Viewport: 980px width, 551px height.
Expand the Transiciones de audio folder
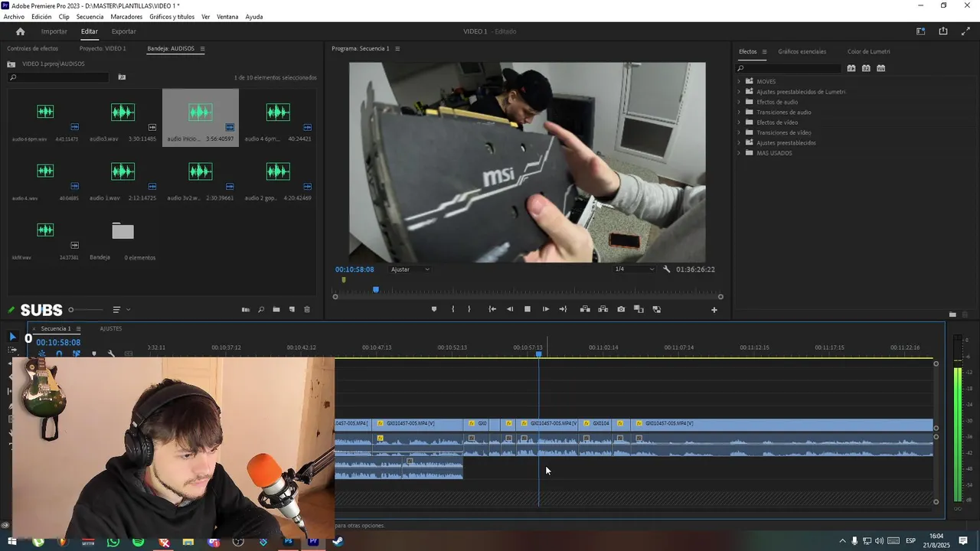739,112
